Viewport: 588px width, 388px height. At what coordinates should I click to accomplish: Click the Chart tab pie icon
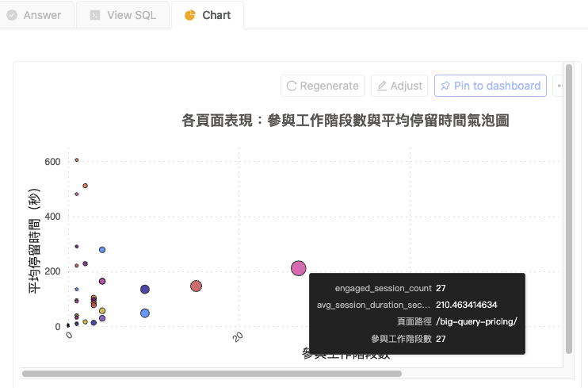pos(190,15)
